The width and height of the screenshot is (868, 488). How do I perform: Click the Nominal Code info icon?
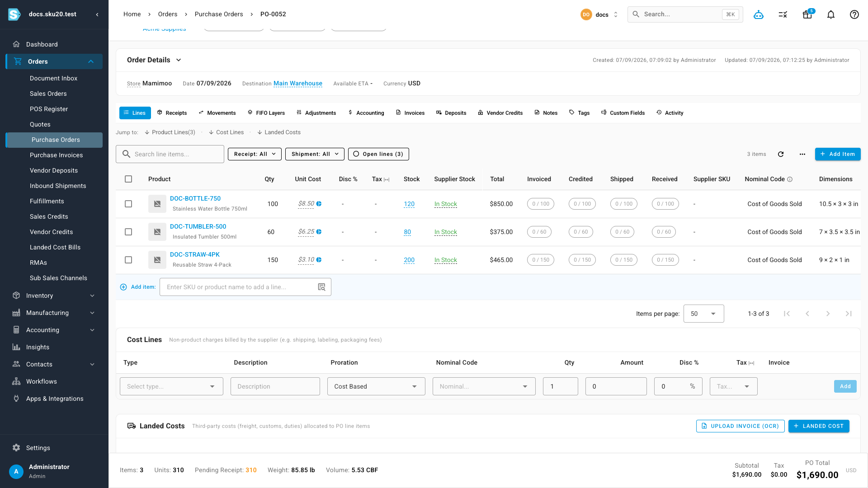click(790, 179)
